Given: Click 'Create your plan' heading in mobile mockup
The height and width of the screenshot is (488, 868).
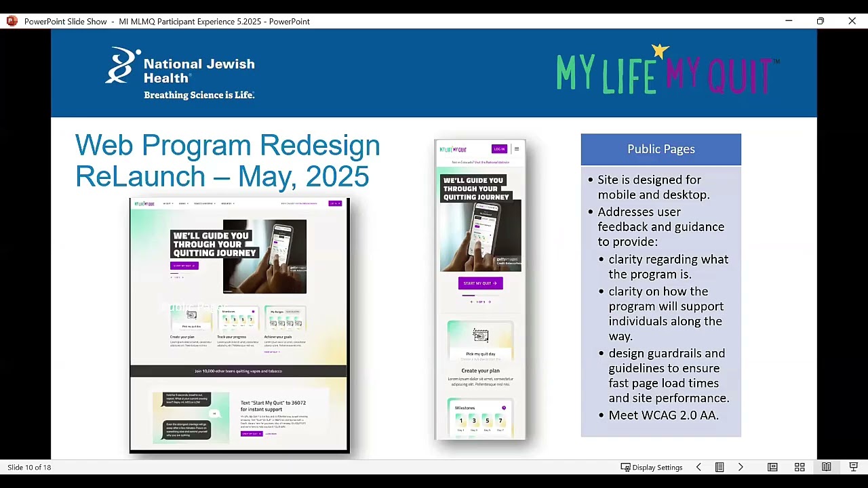Looking at the screenshot, I should 480,371.
